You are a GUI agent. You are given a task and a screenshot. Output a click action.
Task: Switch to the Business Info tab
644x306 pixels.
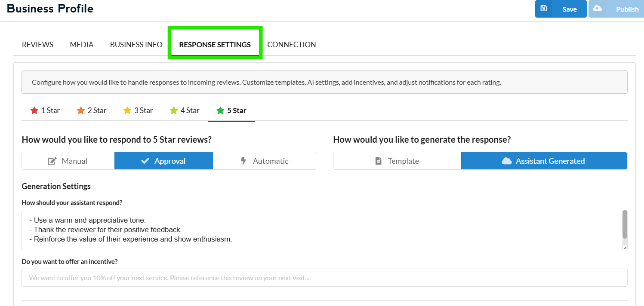pos(136,45)
